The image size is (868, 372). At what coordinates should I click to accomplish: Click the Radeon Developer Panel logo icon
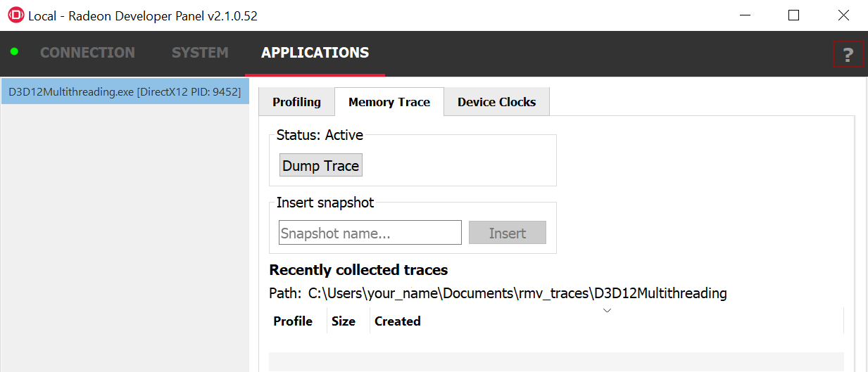(15, 15)
